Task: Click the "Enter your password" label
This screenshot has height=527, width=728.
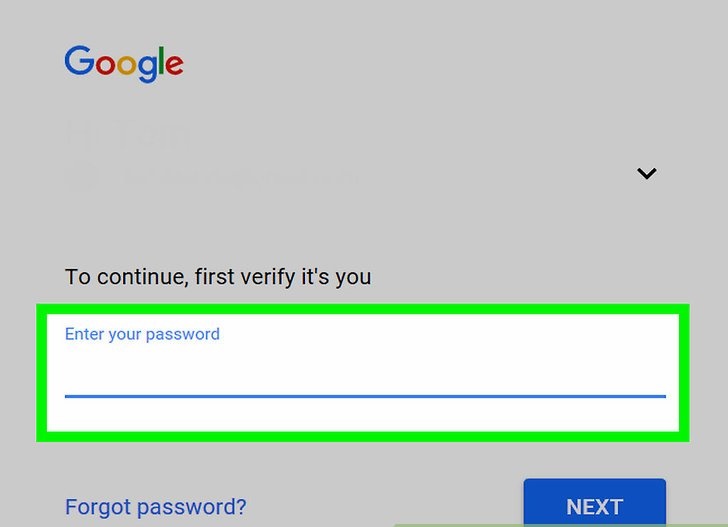Action: [142, 334]
